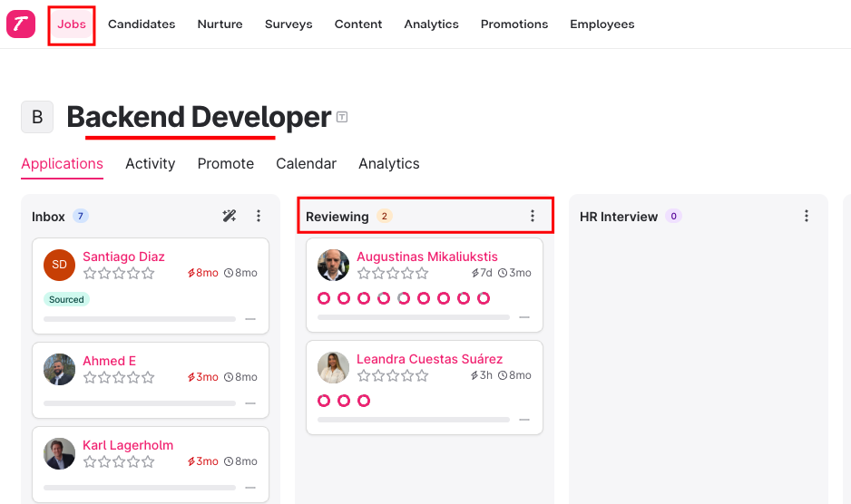851x504 pixels.
Task: Open the HR Interview column options menu
Action: pos(807,216)
